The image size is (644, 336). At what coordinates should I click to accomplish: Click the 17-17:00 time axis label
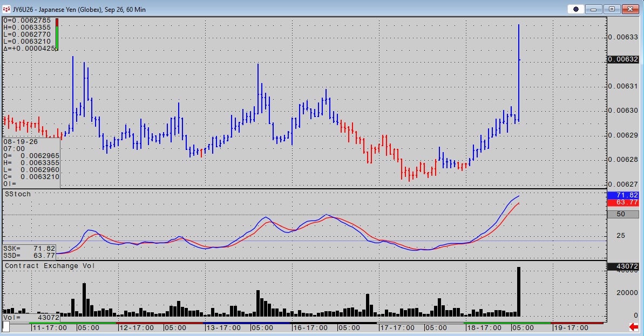(397, 328)
